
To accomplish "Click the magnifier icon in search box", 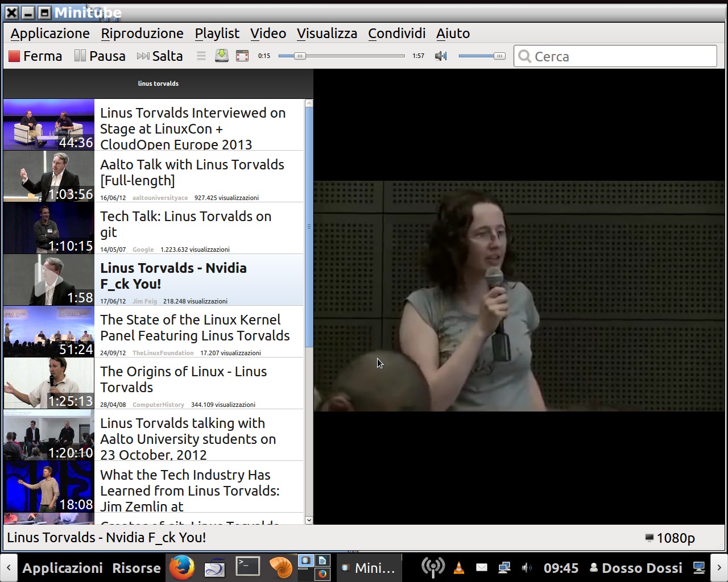I will click(x=525, y=56).
